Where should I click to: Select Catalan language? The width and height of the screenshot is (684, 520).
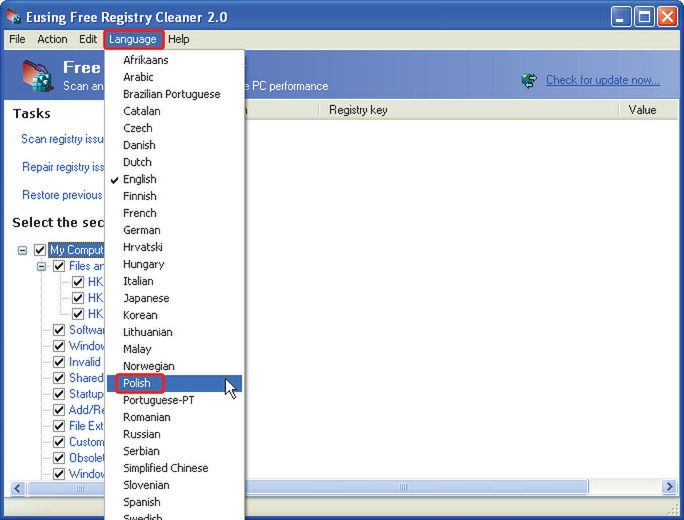pyautogui.click(x=174, y=111)
